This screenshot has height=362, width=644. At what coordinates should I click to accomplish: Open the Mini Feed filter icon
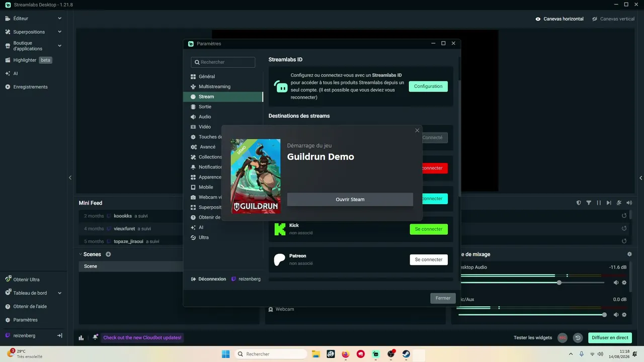(x=589, y=203)
